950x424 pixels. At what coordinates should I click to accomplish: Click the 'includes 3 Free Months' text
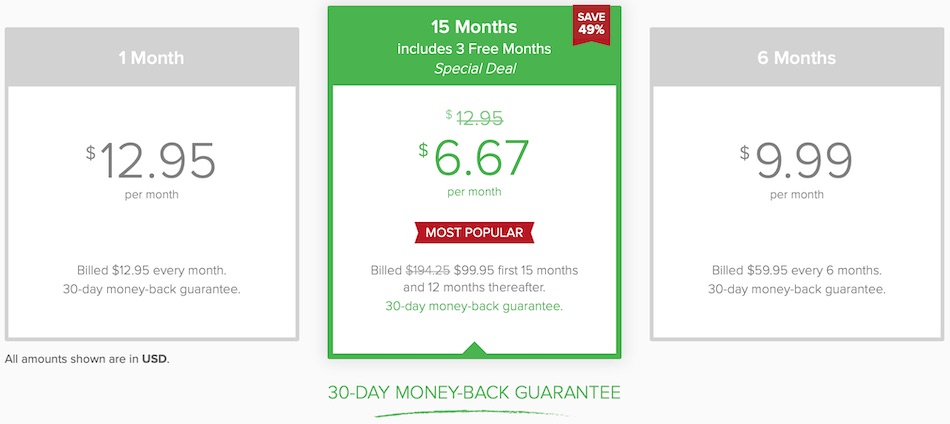click(474, 48)
